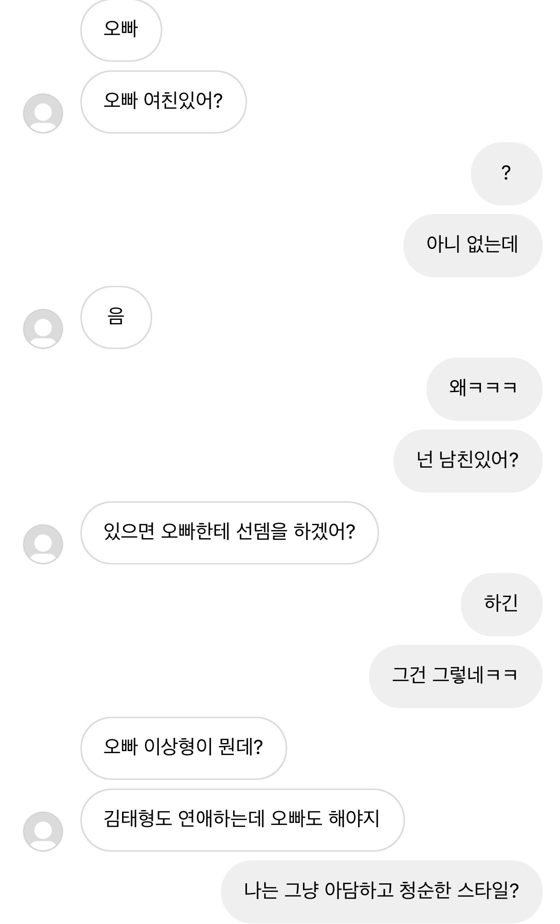
Task: Select '김태형도 연애하는데 오빠도 해야지' message
Action: coord(242,820)
